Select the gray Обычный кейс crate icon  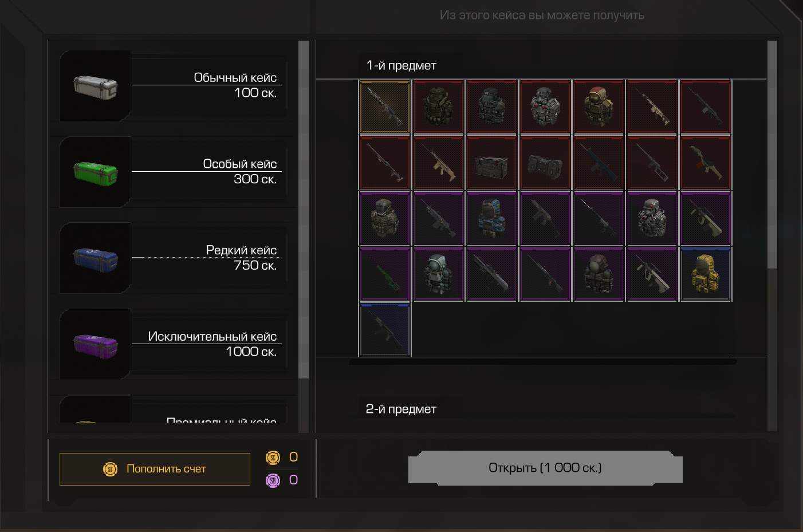click(95, 86)
